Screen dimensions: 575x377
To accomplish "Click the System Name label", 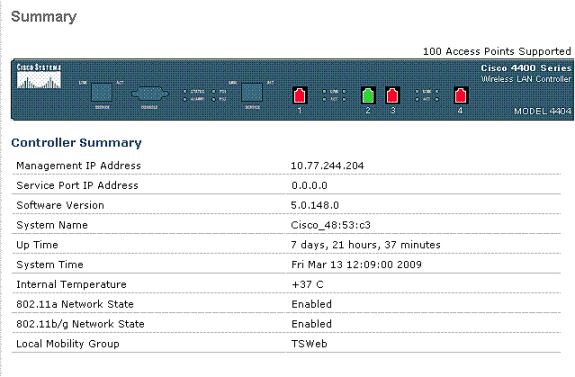I will [x=52, y=225].
